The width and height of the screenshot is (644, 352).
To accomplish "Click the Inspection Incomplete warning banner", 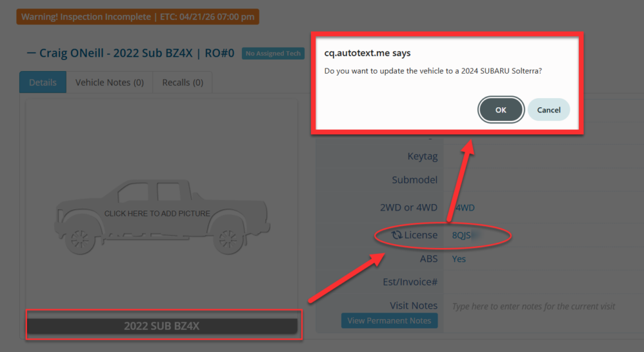I will 137,17.
